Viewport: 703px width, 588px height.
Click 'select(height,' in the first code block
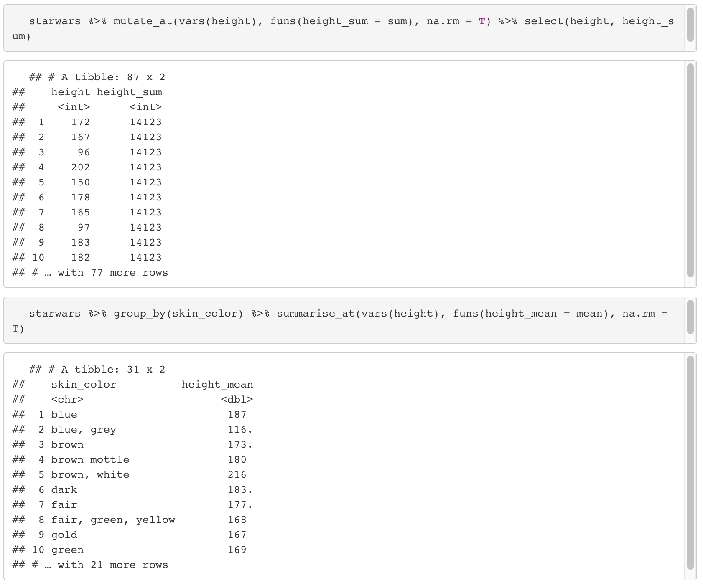coord(570,21)
